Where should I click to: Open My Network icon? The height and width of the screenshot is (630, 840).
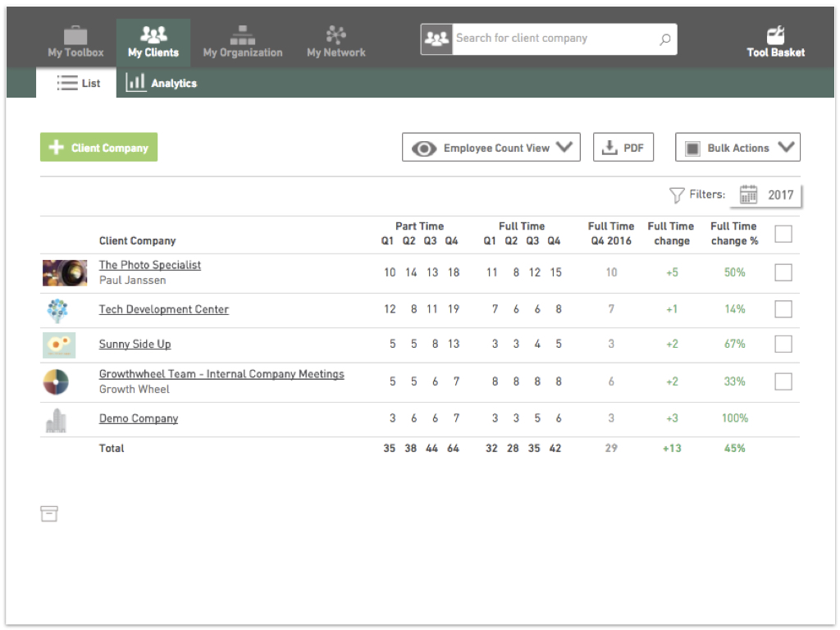point(336,34)
